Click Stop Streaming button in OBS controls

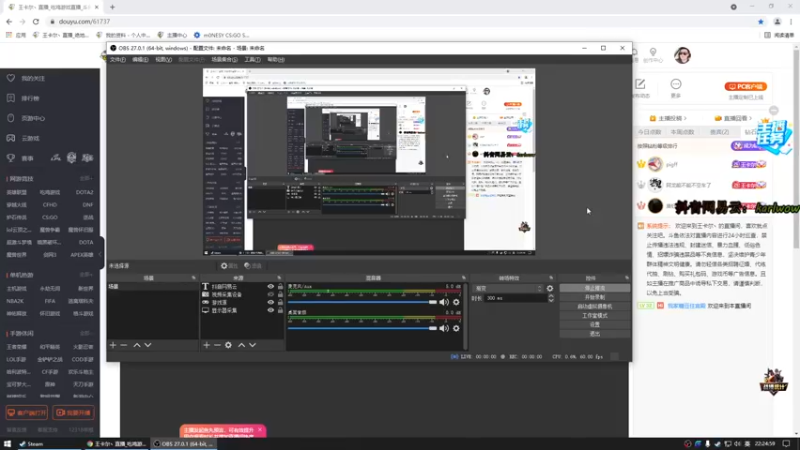(x=594, y=288)
